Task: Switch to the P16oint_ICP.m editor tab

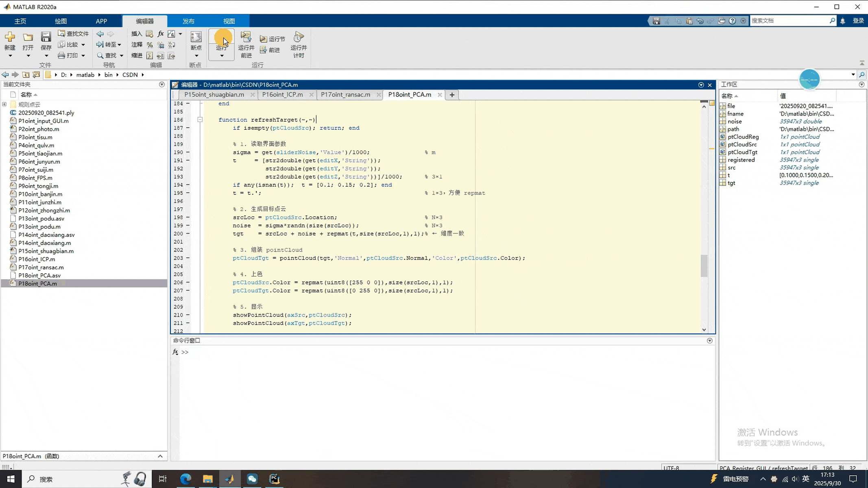Action: click(282, 94)
